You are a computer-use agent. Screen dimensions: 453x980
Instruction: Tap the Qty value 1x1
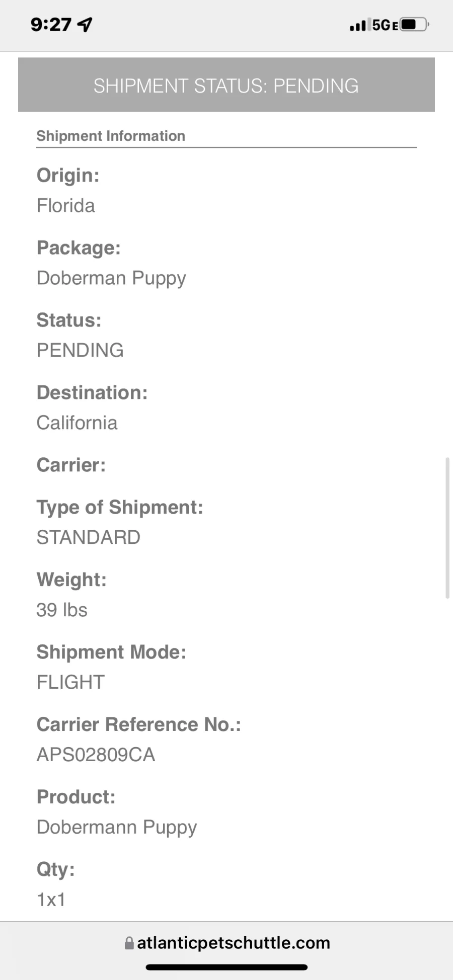tap(51, 900)
